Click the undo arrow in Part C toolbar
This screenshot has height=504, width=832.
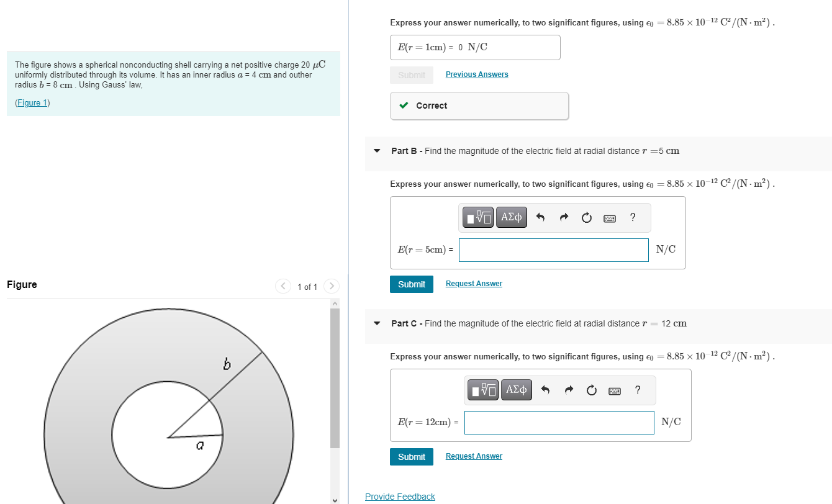point(545,390)
